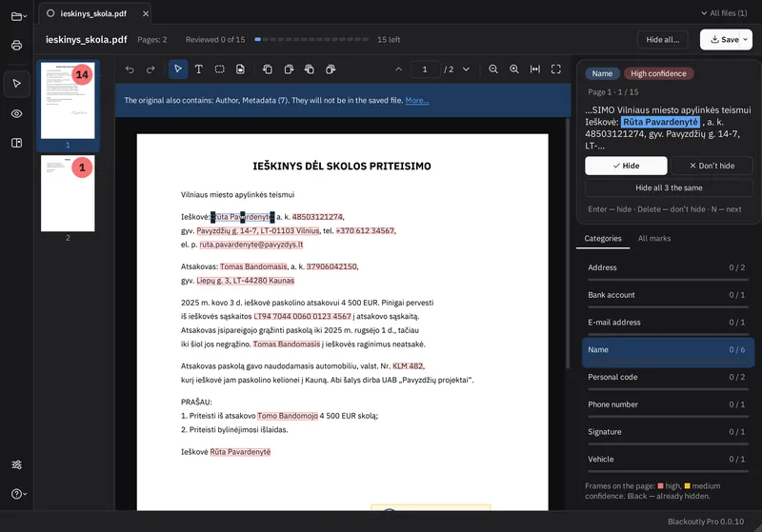Image resolution: width=762 pixels, height=532 pixels.
Task: Switch to the All marks tab
Action: point(654,238)
